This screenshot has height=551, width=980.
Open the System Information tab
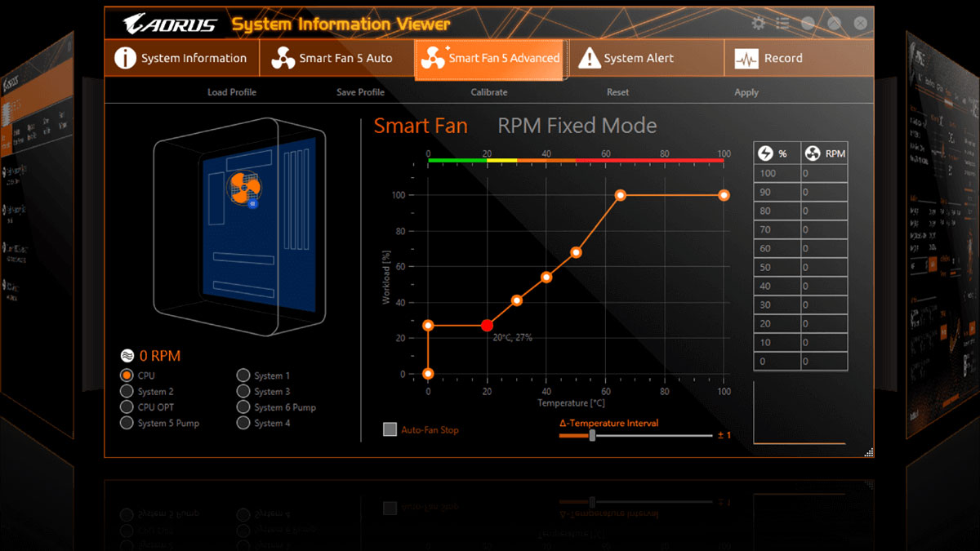click(182, 59)
